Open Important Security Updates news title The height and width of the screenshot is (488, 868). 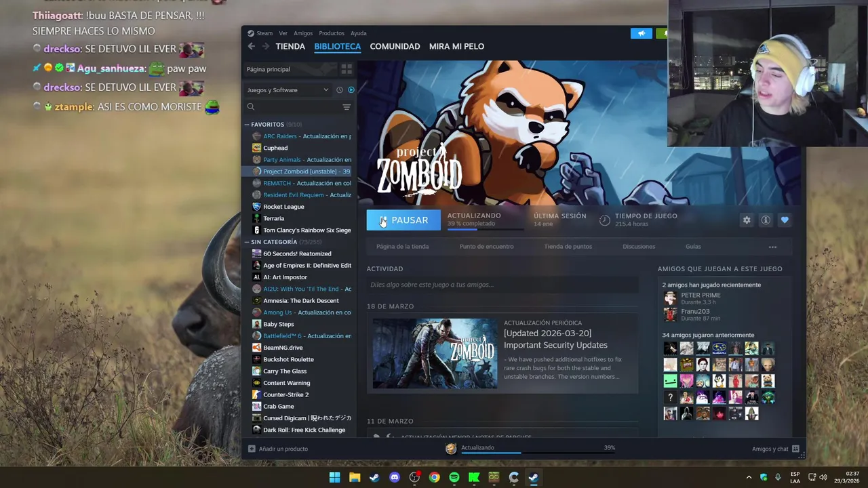click(555, 340)
